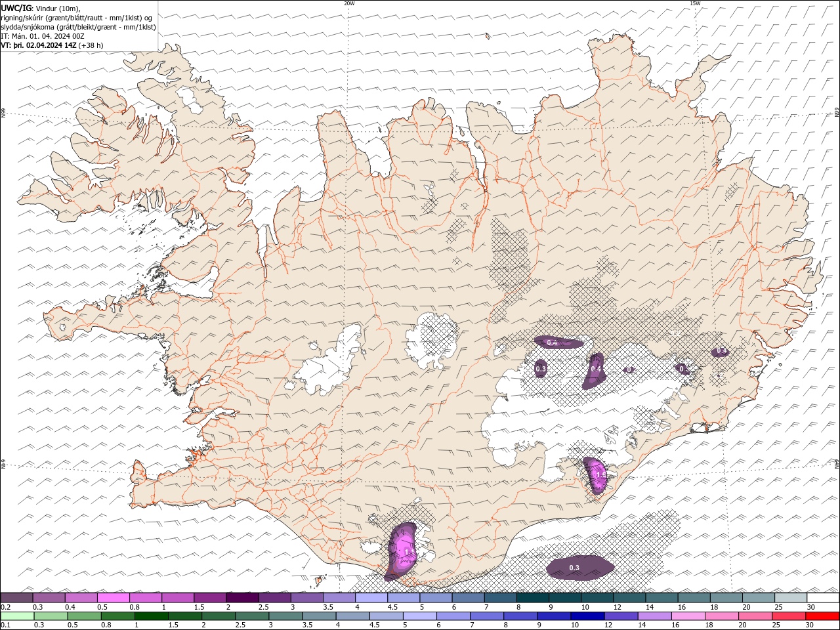Select bottom legend swatch between 4 and 4.5
The width and height of the screenshot is (840, 630).
pyautogui.click(x=352, y=616)
